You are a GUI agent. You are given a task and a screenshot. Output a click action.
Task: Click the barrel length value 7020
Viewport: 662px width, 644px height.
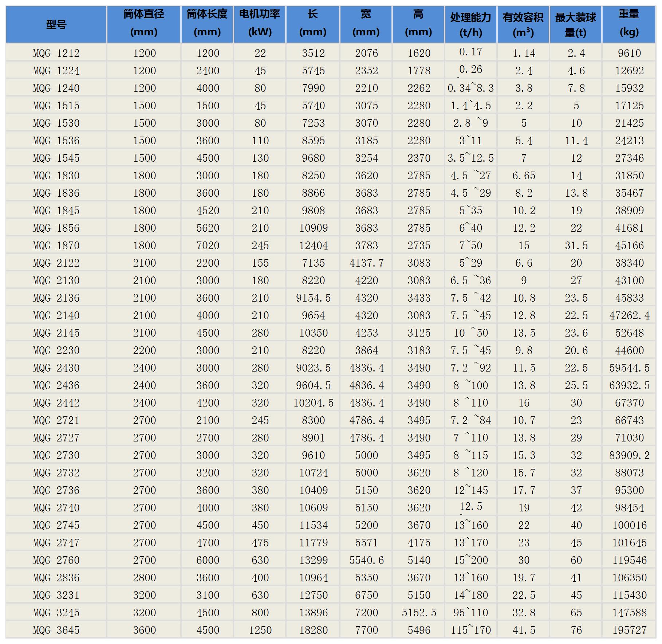click(208, 246)
